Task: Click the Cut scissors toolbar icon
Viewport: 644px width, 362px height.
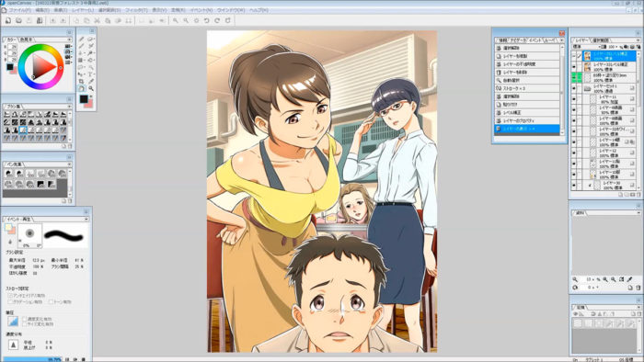Action: click(x=98, y=20)
